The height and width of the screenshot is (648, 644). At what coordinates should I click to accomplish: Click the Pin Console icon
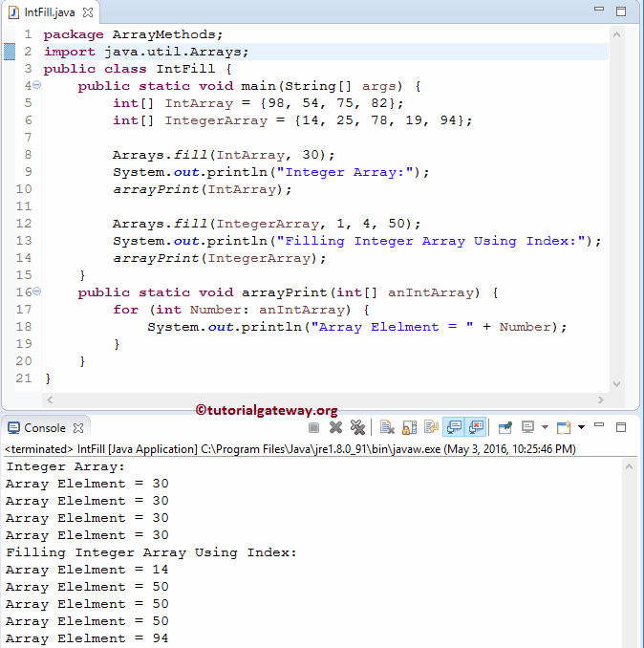coord(505,427)
